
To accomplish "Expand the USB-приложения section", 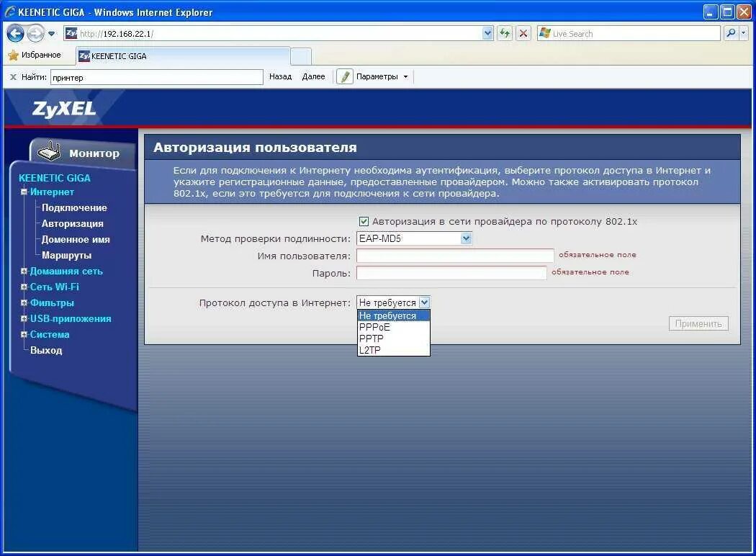I will [x=24, y=319].
